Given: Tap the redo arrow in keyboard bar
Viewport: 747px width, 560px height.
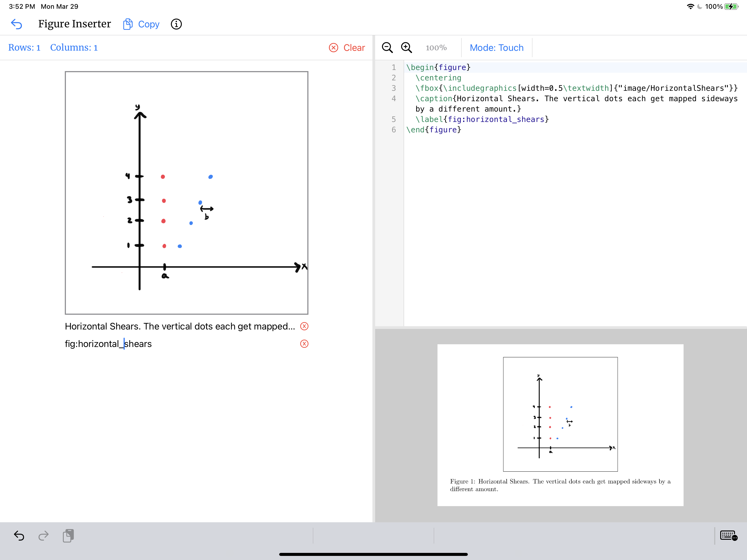Looking at the screenshot, I should tap(43, 536).
